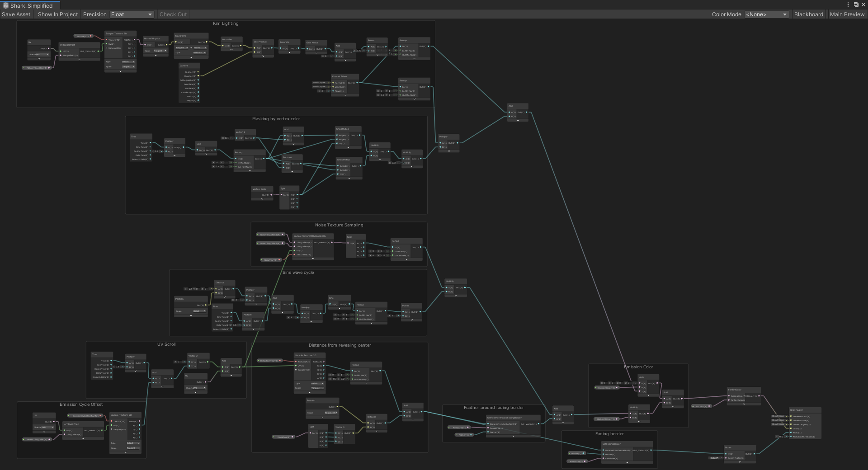Open the Color Mode dropdown
868x470 pixels.
coord(766,14)
